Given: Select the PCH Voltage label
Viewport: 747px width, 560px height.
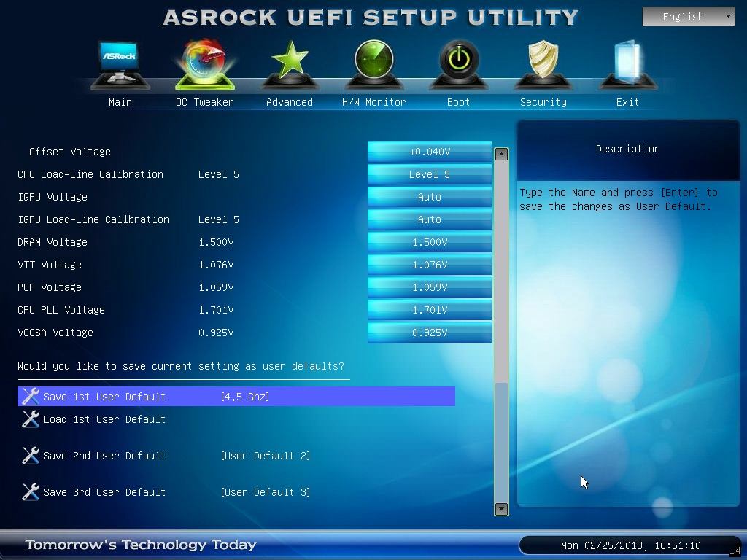Looking at the screenshot, I should point(50,287).
